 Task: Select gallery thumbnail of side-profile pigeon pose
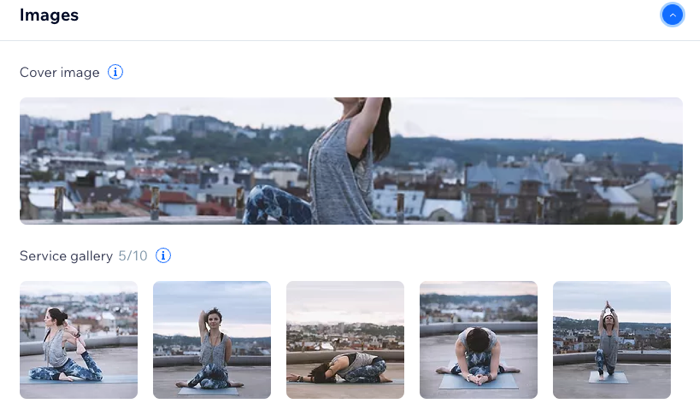tap(79, 340)
